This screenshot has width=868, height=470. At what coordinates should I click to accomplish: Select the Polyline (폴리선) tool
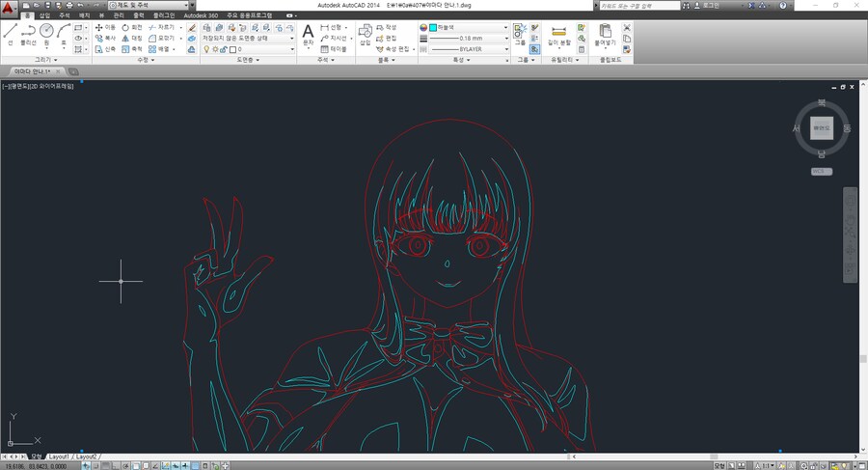pyautogui.click(x=28, y=35)
